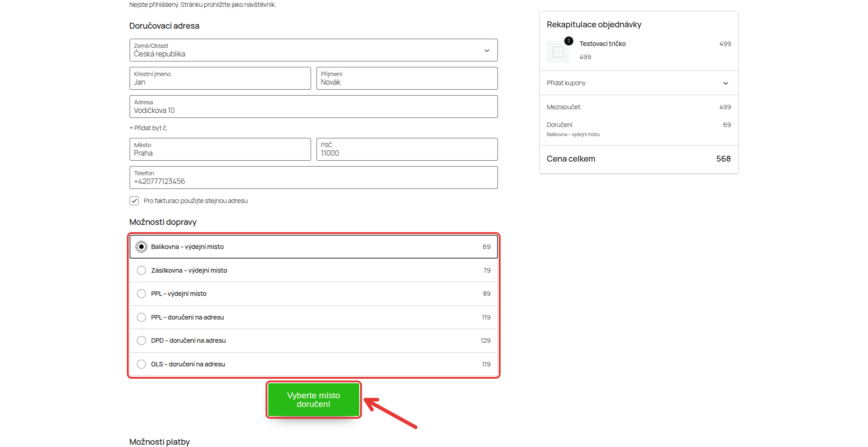Open the Země/Oblast dropdown arrow
The image size is (868, 447).
pos(487,51)
